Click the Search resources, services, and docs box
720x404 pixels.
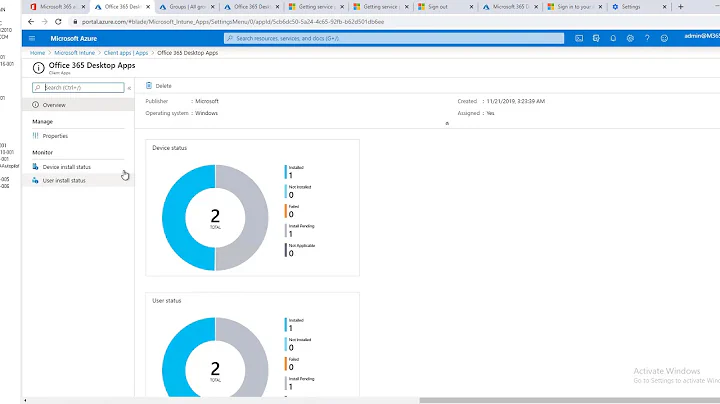(394, 39)
